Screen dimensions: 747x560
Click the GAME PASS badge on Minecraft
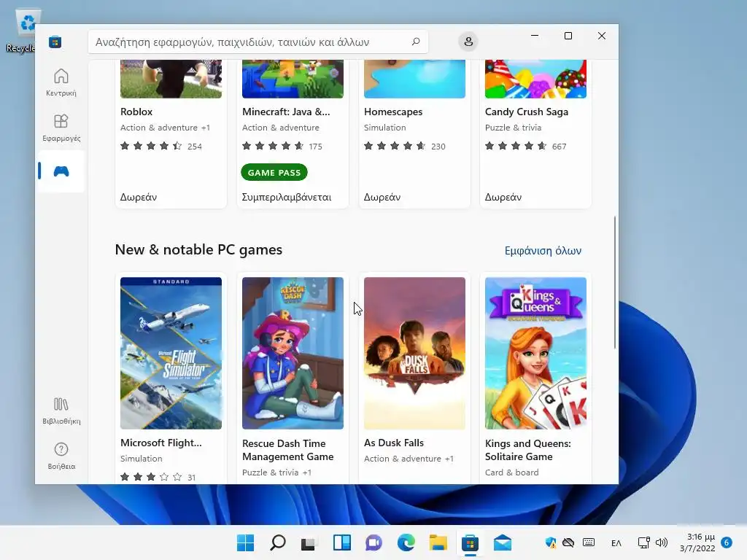point(274,172)
